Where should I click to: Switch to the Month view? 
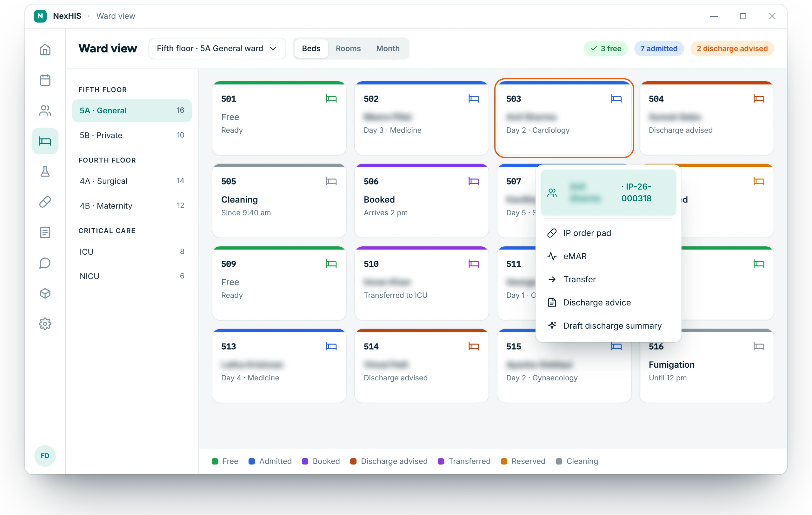388,49
